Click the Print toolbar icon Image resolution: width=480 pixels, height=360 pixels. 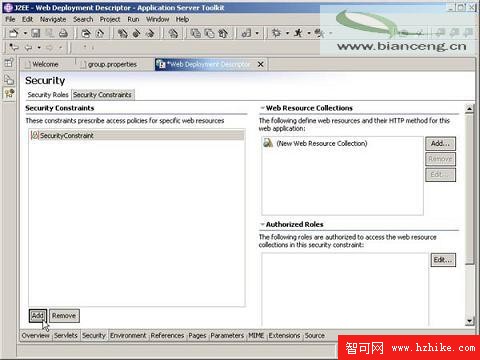click(63, 33)
